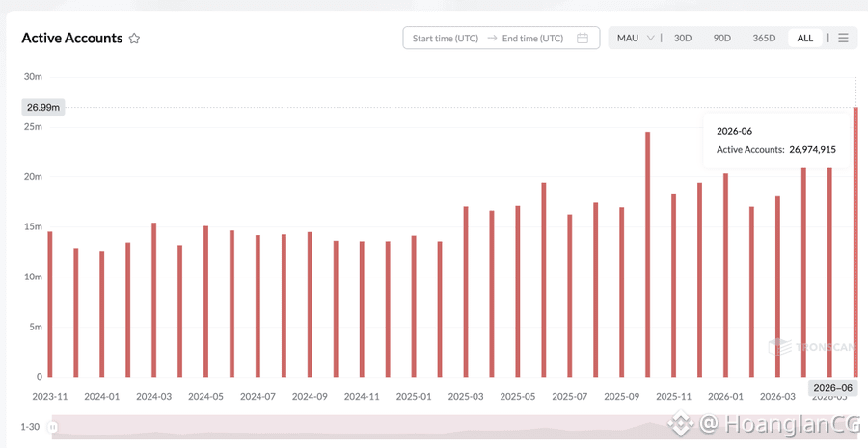Click the 26.99m axis value label
The image size is (868, 448).
(43, 107)
